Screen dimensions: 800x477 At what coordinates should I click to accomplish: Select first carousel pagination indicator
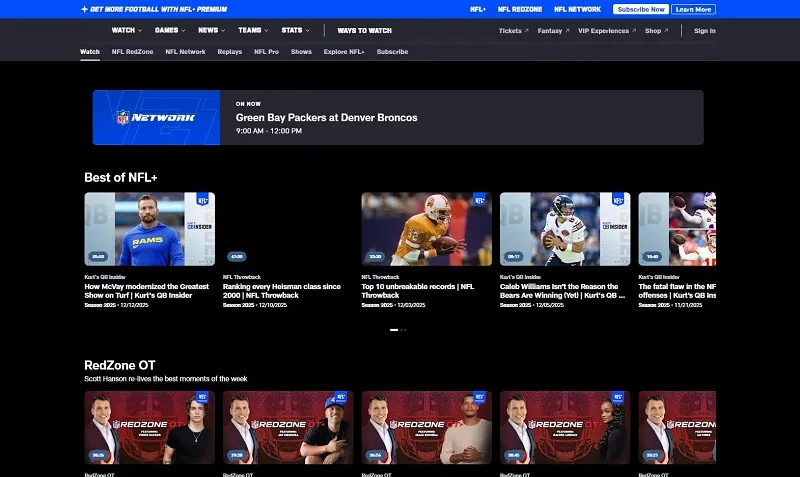[394, 330]
